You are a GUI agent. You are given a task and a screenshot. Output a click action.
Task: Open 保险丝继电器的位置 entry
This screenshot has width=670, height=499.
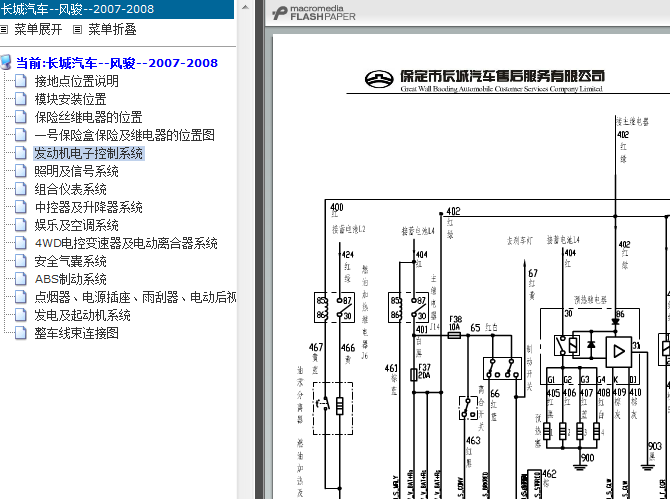click(x=88, y=117)
